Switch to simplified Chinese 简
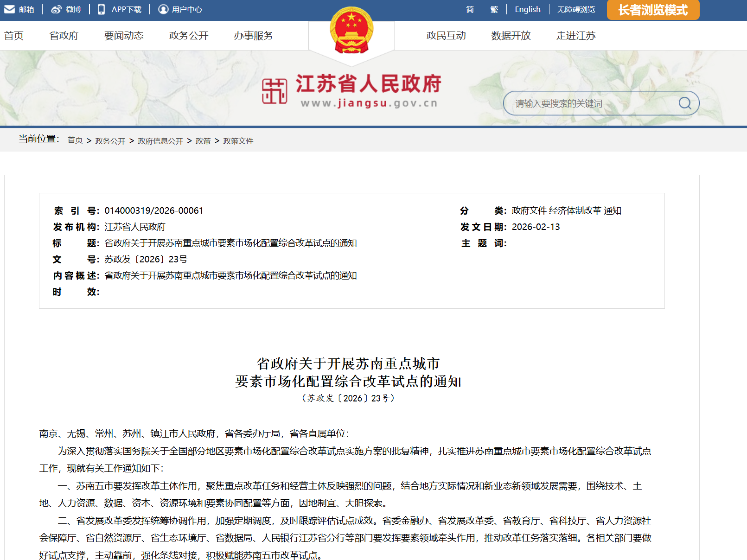The width and height of the screenshot is (747, 560). click(x=470, y=9)
